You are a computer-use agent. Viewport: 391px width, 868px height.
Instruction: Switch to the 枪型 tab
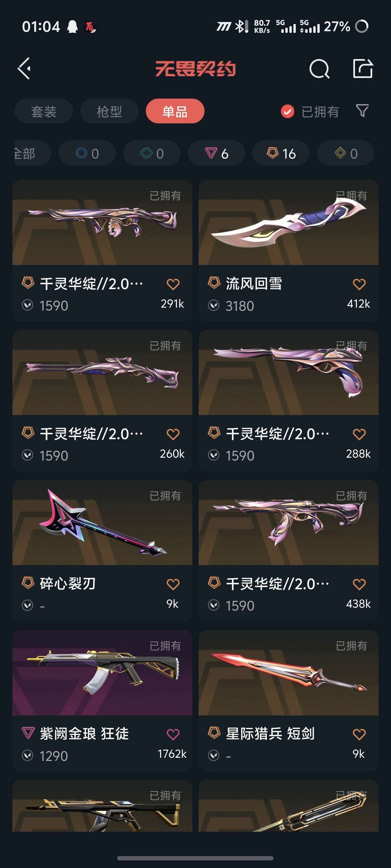coord(109,111)
